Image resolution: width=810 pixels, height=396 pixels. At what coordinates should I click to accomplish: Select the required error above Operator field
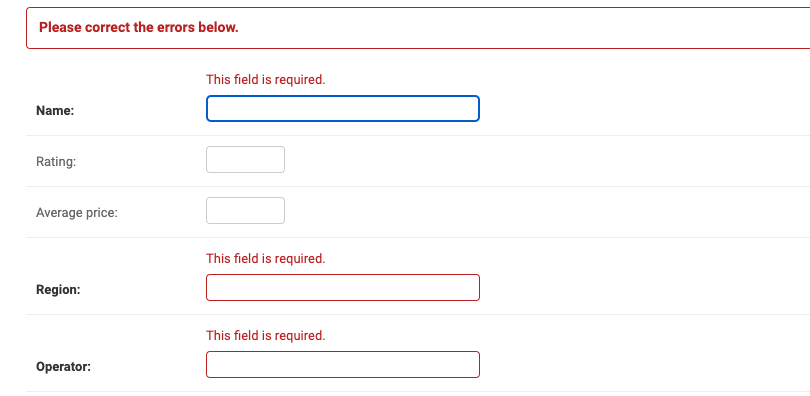(x=266, y=336)
